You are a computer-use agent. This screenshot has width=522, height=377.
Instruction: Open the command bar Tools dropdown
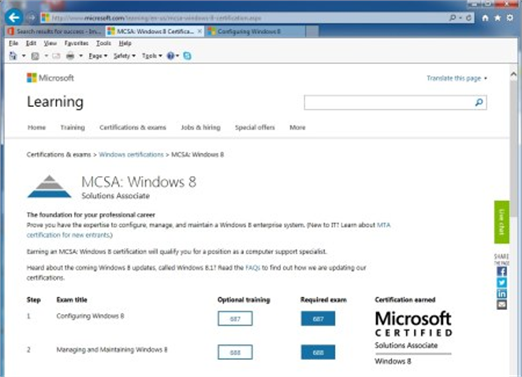point(152,56)
